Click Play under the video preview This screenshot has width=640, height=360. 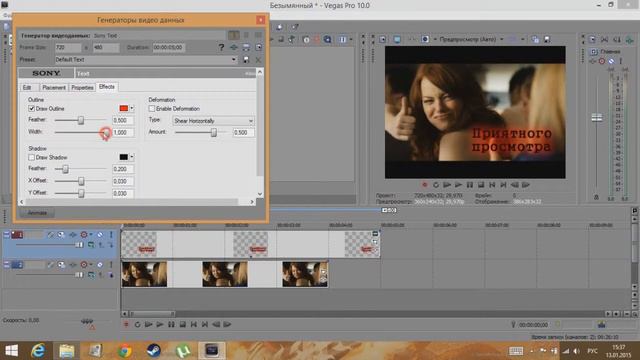point(458,185)
